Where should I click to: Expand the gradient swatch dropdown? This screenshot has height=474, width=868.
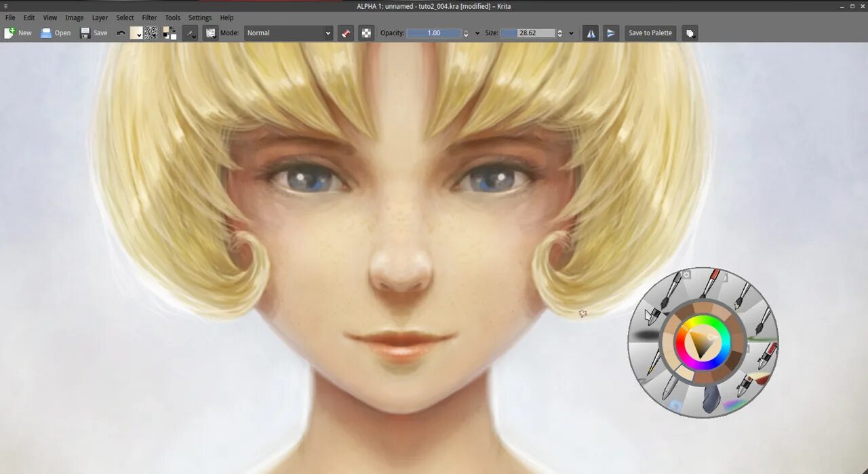[136, 33]
